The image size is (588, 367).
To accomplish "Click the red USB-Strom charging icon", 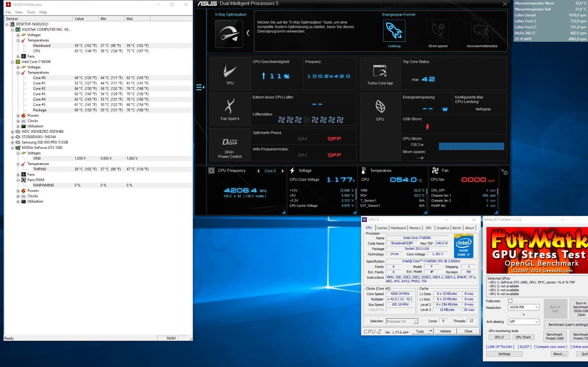I will pos(427,127).
